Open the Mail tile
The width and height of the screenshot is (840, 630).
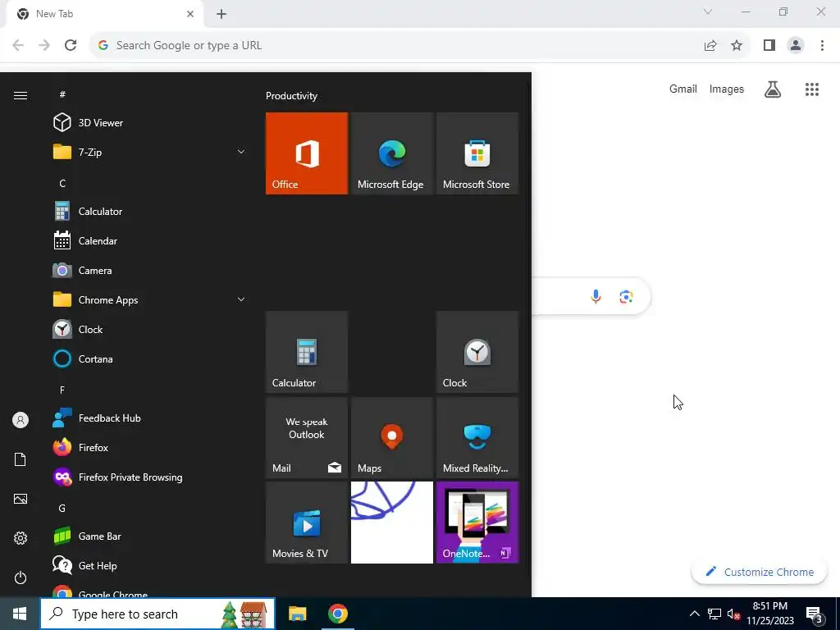point(307,437)
